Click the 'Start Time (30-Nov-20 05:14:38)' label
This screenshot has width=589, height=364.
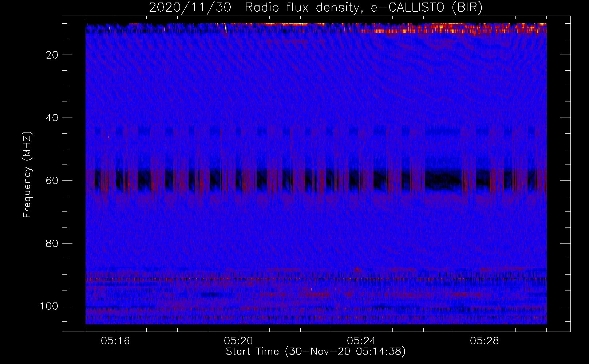pyautogui.click(x=316, y=352)
